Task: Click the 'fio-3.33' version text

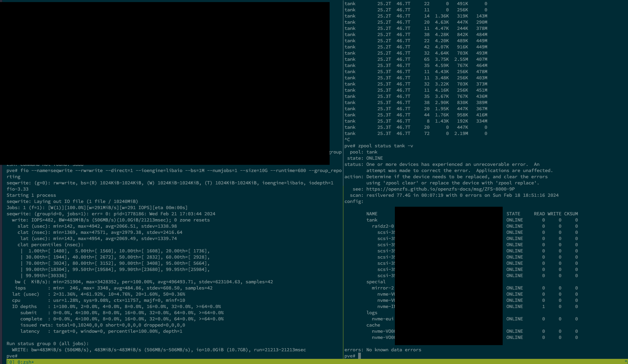Action: pos(18,189)
